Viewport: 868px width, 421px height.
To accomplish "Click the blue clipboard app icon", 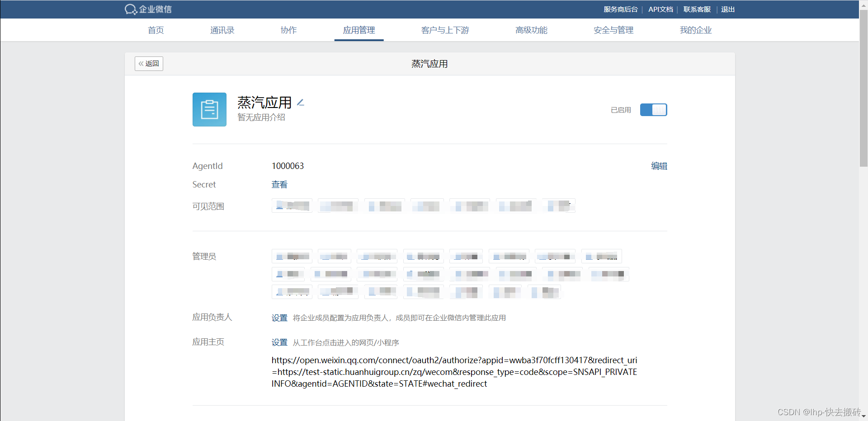I will (x=209, y=109).
